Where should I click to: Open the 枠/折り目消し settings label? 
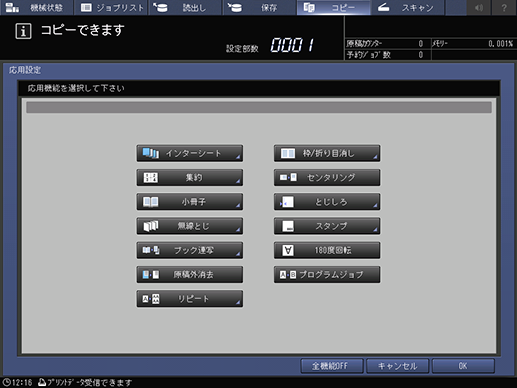(x=328, y=153)
